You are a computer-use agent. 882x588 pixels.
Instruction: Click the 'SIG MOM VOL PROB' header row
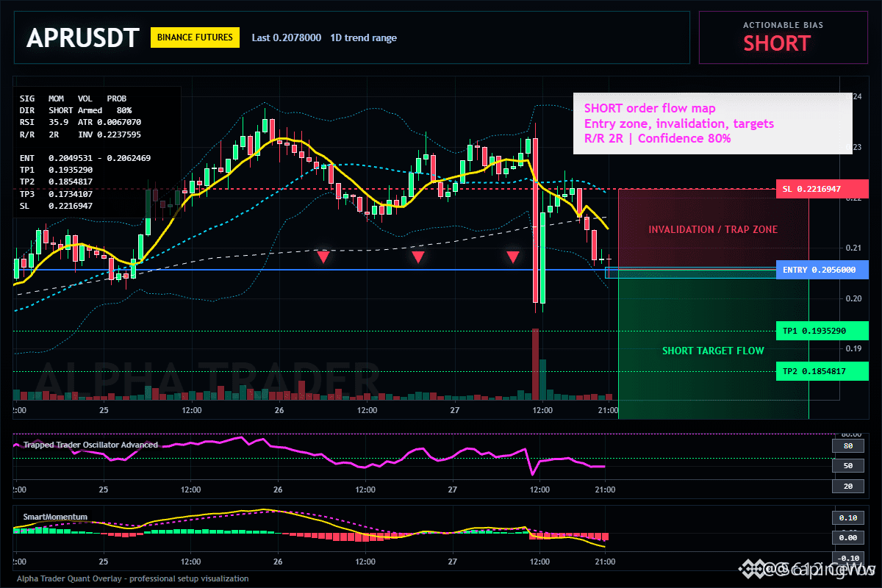(x=73, y=98)
